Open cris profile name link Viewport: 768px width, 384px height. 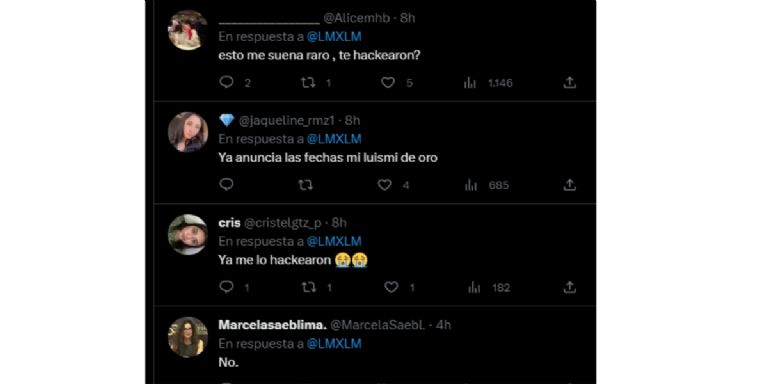(x=229, y=223)
